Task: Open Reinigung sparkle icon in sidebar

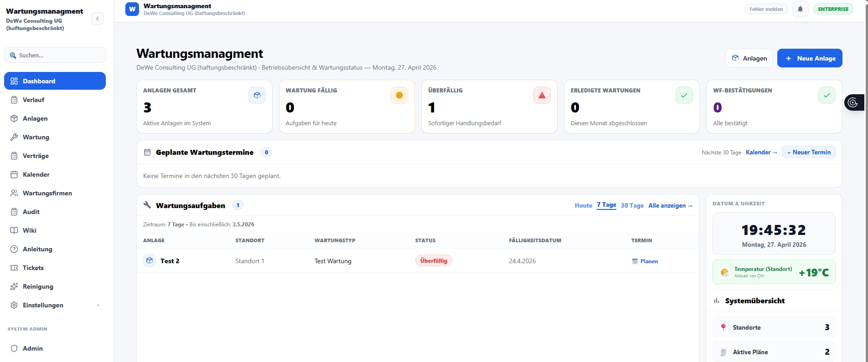Action: tap(14, 286)
